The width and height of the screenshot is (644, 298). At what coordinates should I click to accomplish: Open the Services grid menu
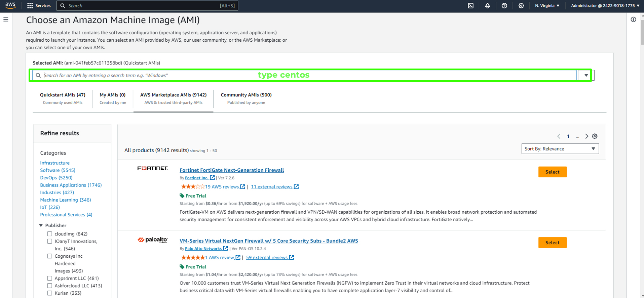tap(39, 6)
